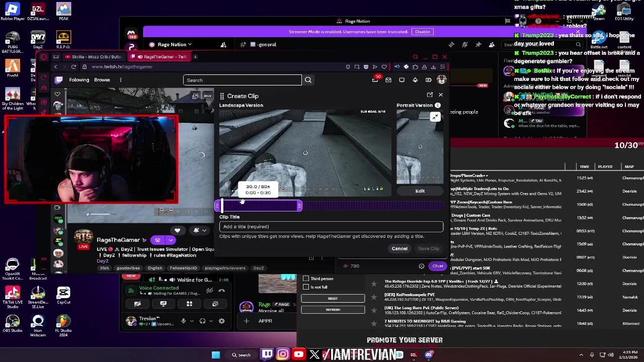This screenshot has width=644, height=362.
Task: Go back in the browser
Action: (x=55, y=67)
